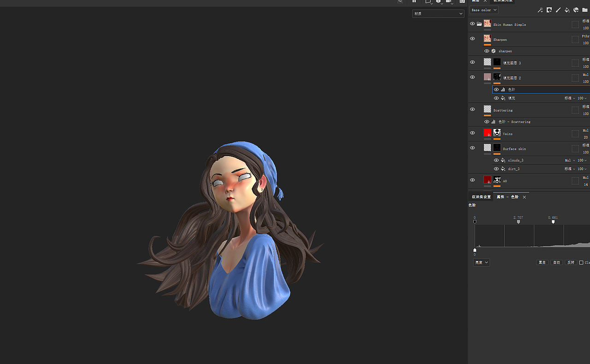Image resolution: width=590 pixels, height=364 pixels.
Task: Click fill icon next to clouds_3
Action: pos(503,160)
